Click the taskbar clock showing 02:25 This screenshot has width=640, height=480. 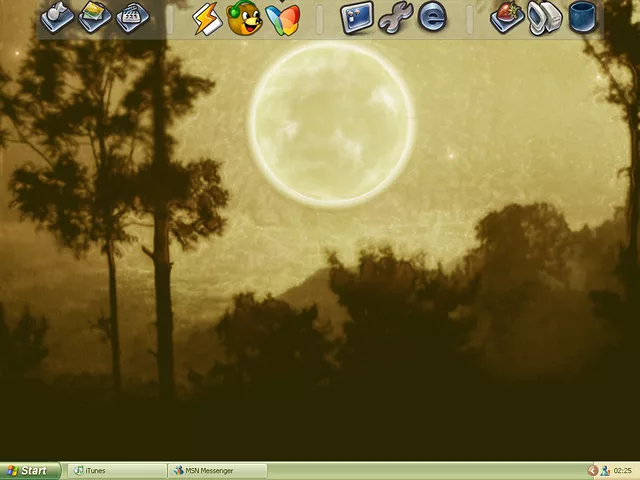(623, 470)
